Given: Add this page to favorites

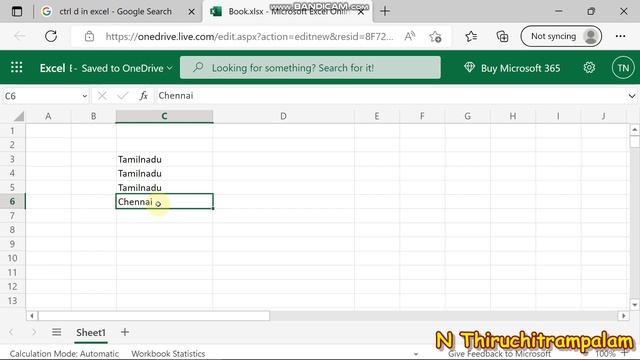Looking at the screenshot, I should click(x=435, y=37).
